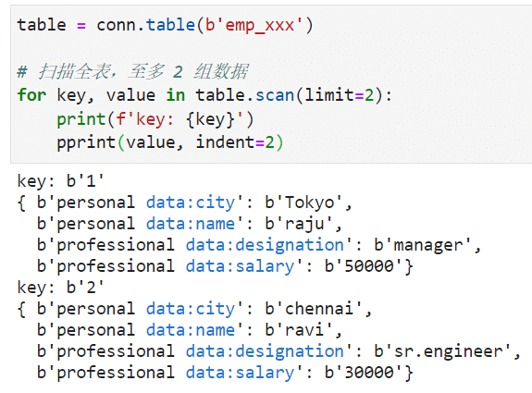This screenshot has width=532, height=393.
Task: Click the sr.engineer designation value
Action: point(442,351)
